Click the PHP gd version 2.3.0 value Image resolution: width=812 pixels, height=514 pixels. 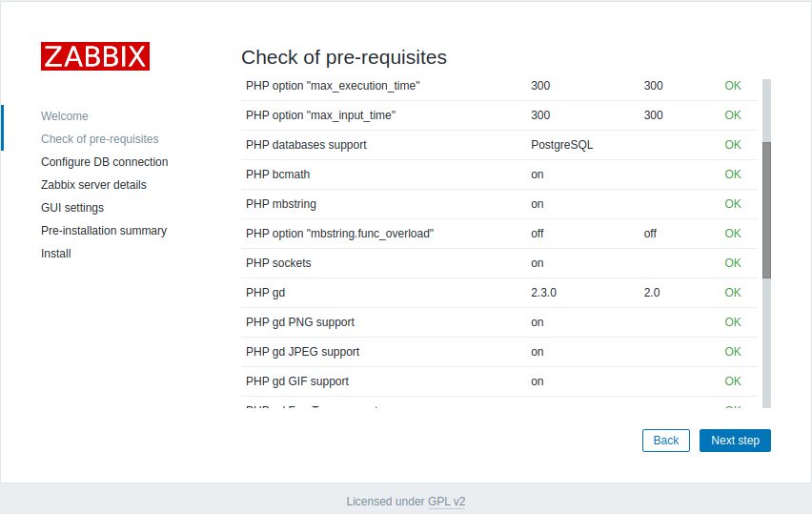click(544, 293)
